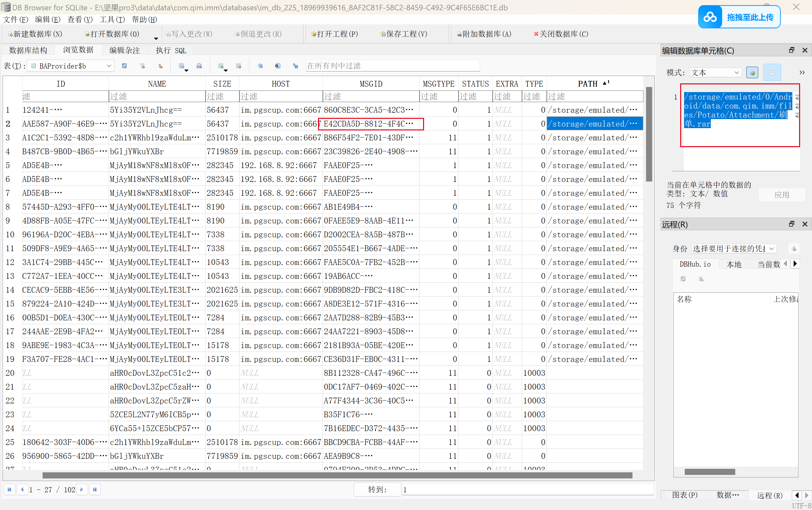Screen dimensions: 812x510
Task: Open the 查看(V) menu
Action: coord(80,19)
